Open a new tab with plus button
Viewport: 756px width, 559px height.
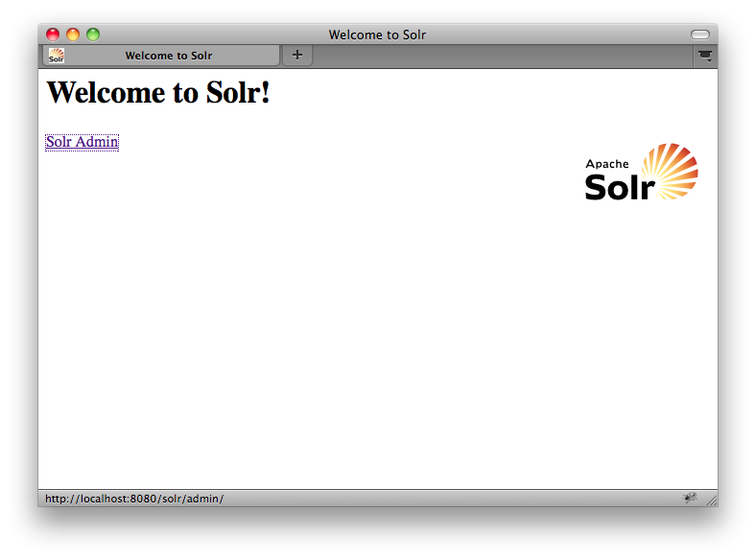pyautogui.click(x=297, y=55)
